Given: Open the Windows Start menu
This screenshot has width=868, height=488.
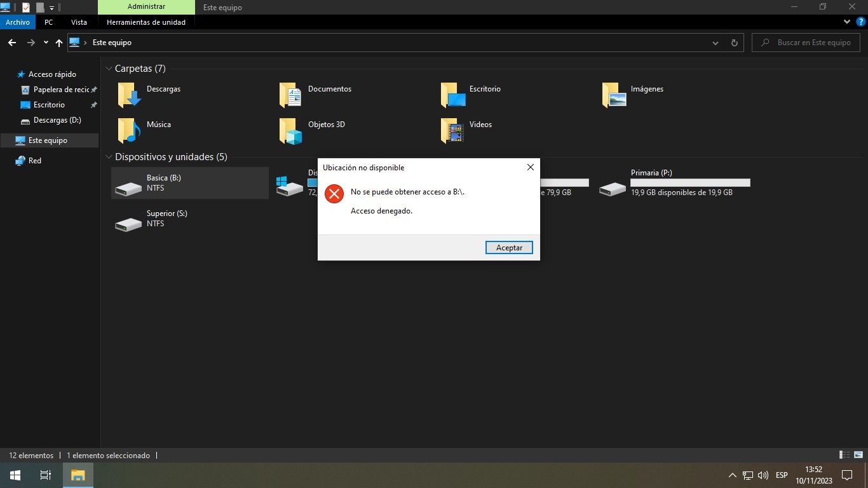Looking at the screenshot, I should coord(15,475).
